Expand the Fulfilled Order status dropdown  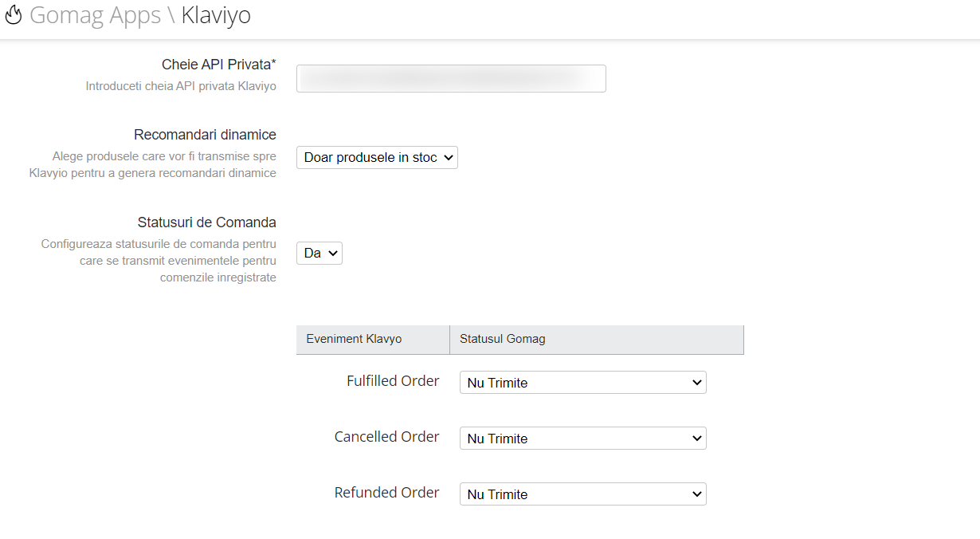[x=583, y=383]
